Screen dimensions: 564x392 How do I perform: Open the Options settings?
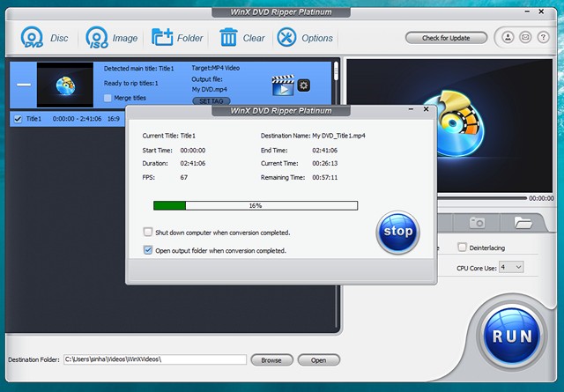click(305, 37)
